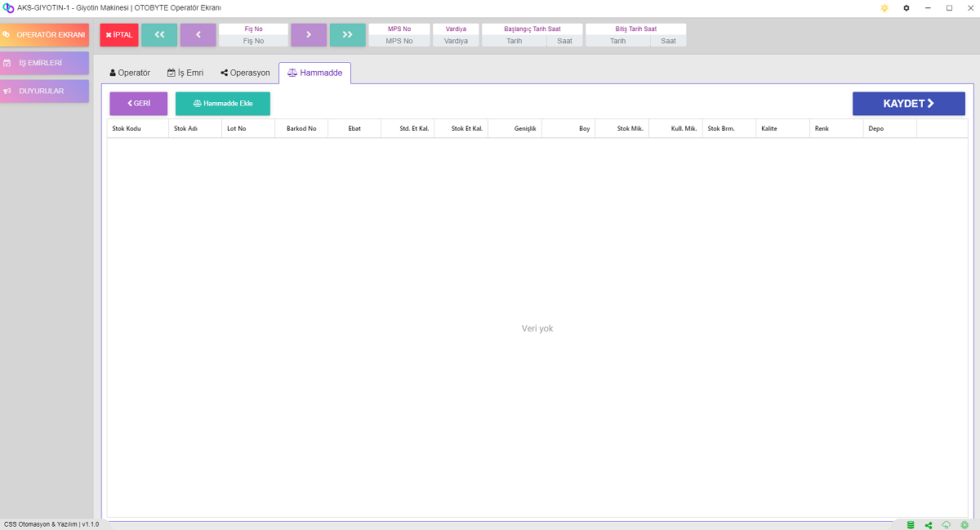Click the green share network status icon
Image resolution: width=980 pixels, height=530 pixels.
929,524
